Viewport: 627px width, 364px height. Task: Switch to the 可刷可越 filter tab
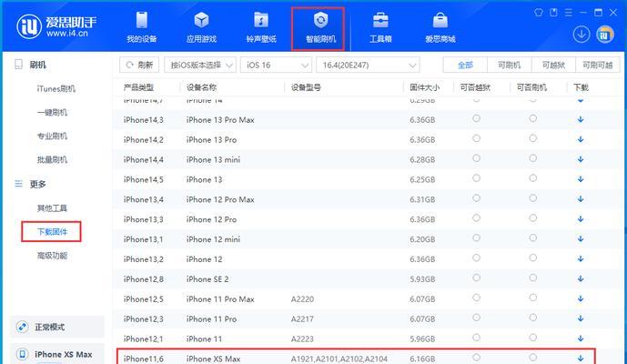point(598,65)
